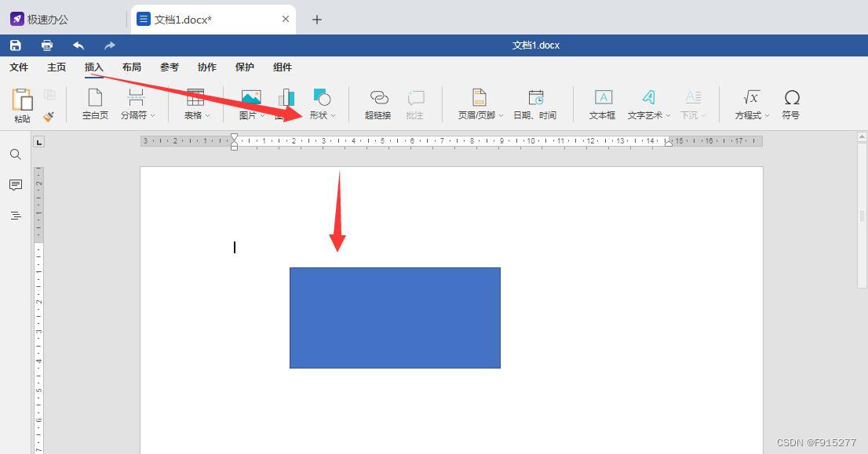
Task: Click the Print icon
Action: [47, 45]
